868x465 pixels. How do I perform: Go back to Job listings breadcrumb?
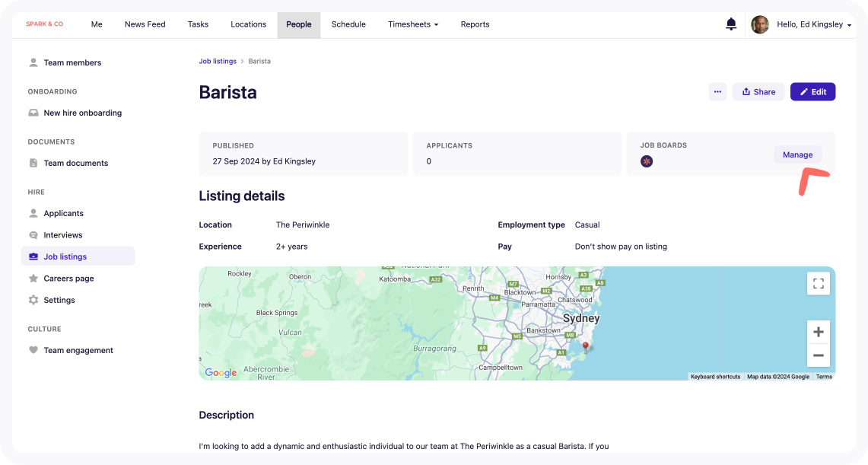click(x=218, y=62)
